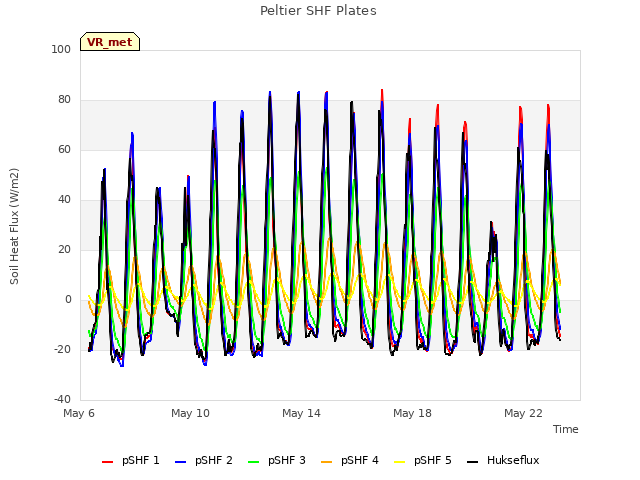This screenshot has width=640, height=480.
Task: Click the May 22 x-axis tick label
Action: pyautogui.click(x=523, y=413)
